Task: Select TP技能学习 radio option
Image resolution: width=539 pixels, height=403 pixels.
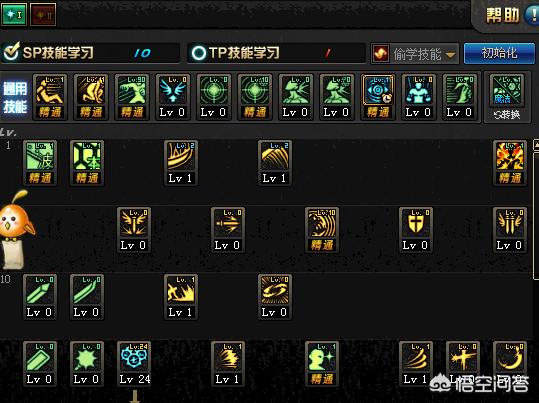Action: click(x=198, y=53)
